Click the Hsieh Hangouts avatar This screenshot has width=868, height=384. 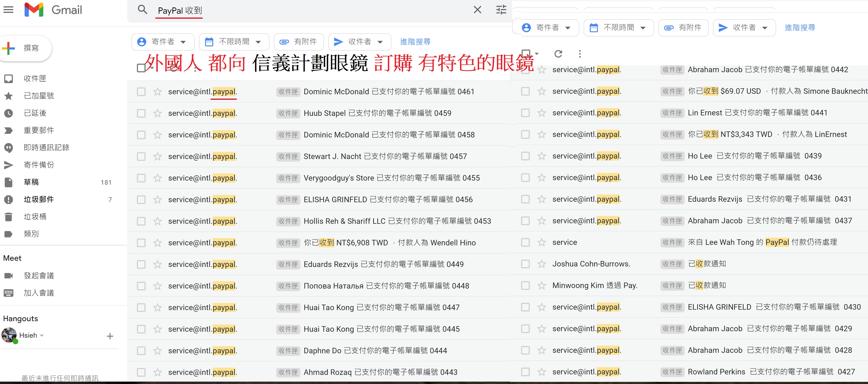9,335
